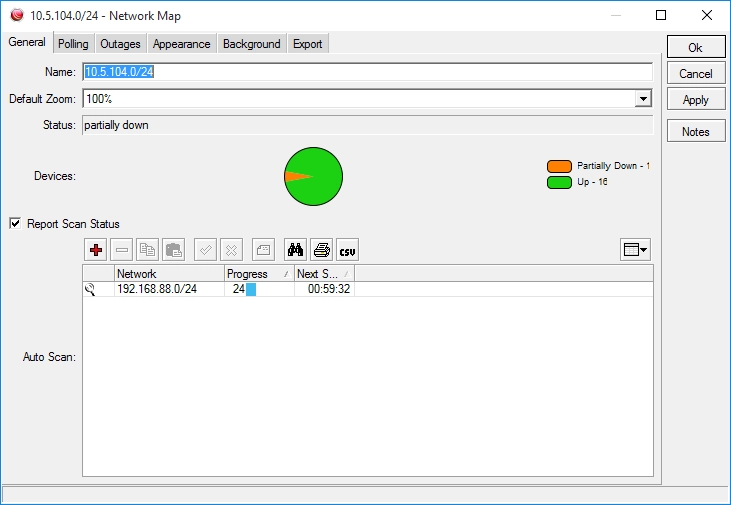Export scan list with CSV icon
The width and height of the screenshot is (731, 505).
[347, 250]
